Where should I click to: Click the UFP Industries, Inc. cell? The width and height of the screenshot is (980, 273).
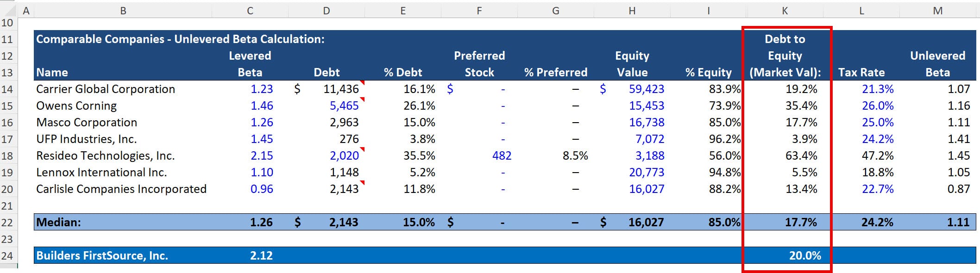pyautogui.click(x=86, y=139)
